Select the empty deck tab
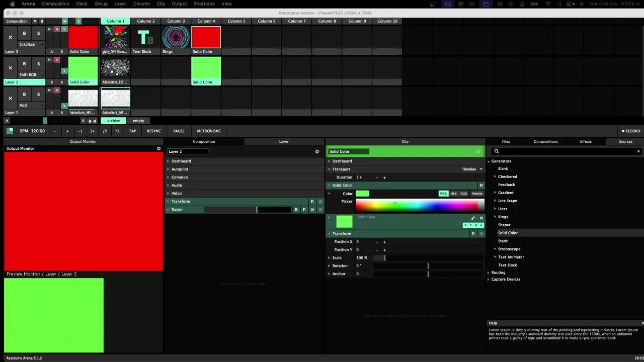Image resolution: width=644 pixels, height=362 pixels. (x=138, y=121)
